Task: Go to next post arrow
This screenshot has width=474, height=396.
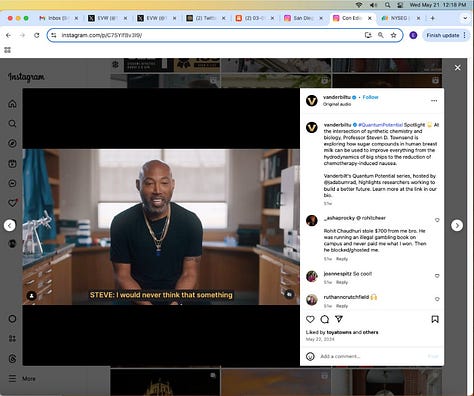Action: [457, 226]
